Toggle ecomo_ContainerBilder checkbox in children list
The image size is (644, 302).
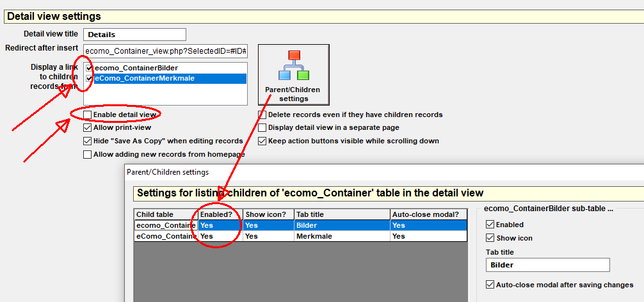89,68
